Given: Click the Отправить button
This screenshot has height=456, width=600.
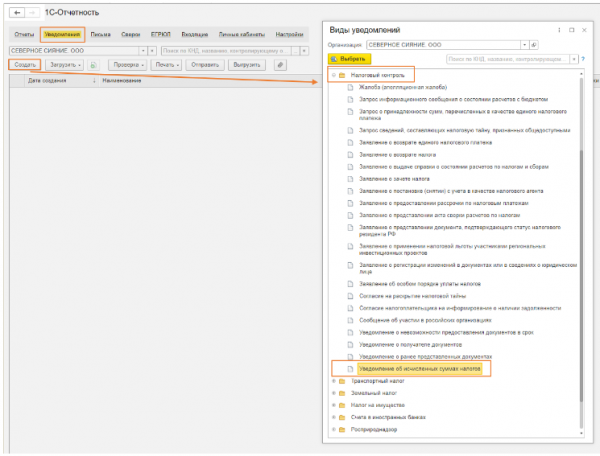Looking at the screenshot, I should (x=205, y=65).
